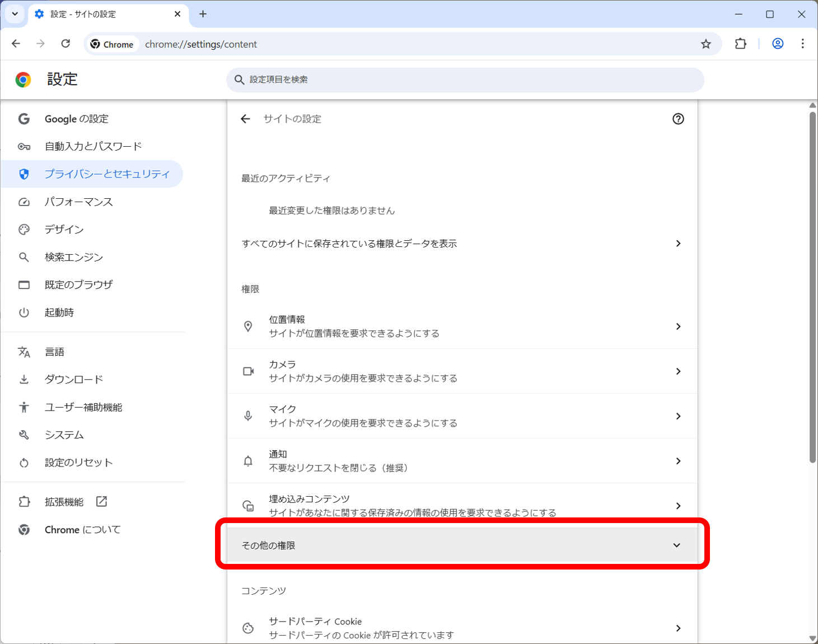Viewport: 818px width, 644px height.
Task: Click the 位置情報 location pin icon
Action: pyautogui.click(x=248, y=326)
